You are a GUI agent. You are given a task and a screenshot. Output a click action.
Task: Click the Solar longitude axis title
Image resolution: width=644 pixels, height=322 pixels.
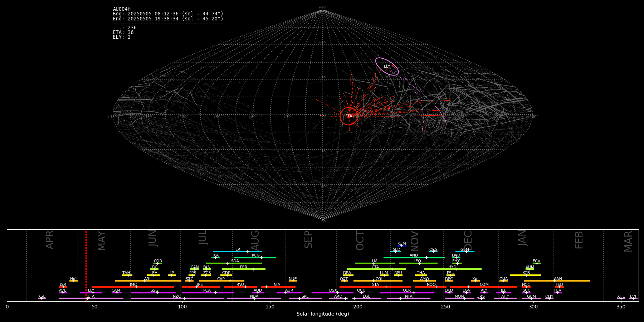coord(323,314)
